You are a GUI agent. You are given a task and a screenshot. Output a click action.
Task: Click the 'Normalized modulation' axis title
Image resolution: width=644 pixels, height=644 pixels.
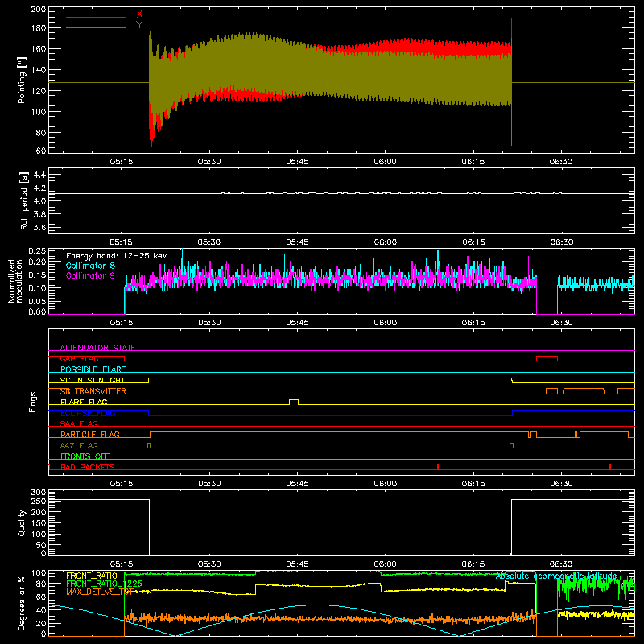pyautogui.click(x=15, y=281)
